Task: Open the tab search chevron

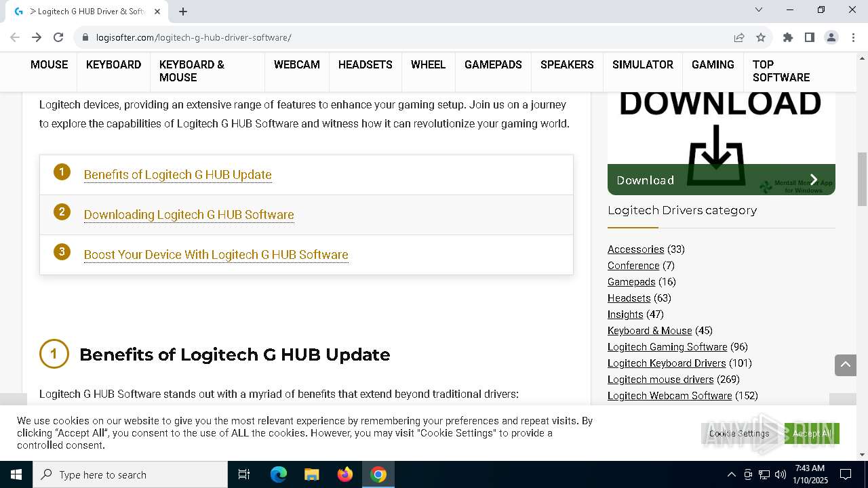Action: [759, 9]
